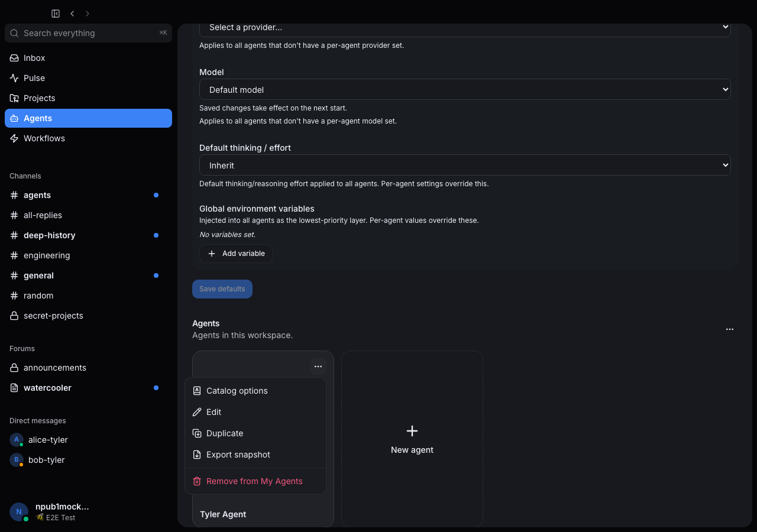Choose Edit from the agent menu
757x532 pixels.
click(255, 412)
